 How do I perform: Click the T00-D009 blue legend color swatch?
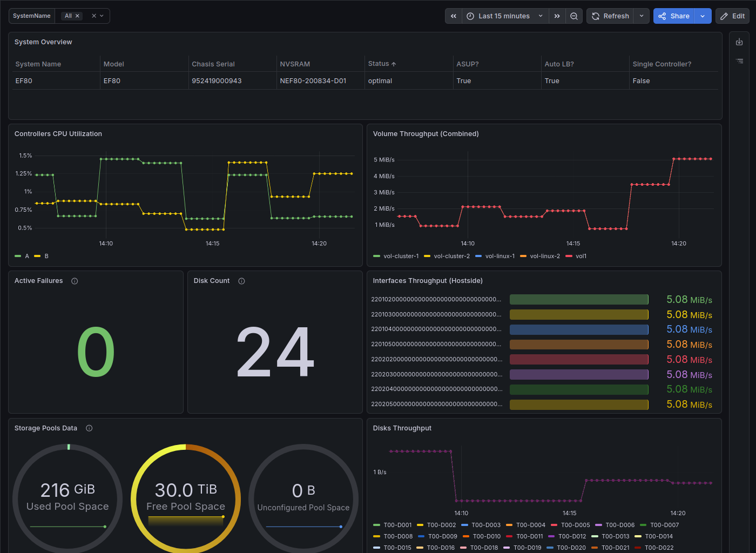pyautogui.click(x=421, y=536)
